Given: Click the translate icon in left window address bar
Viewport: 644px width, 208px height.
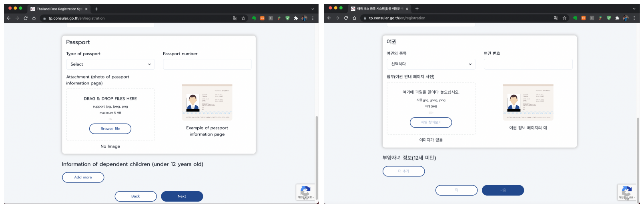Looking at the screenshot, I should (235, 18).
